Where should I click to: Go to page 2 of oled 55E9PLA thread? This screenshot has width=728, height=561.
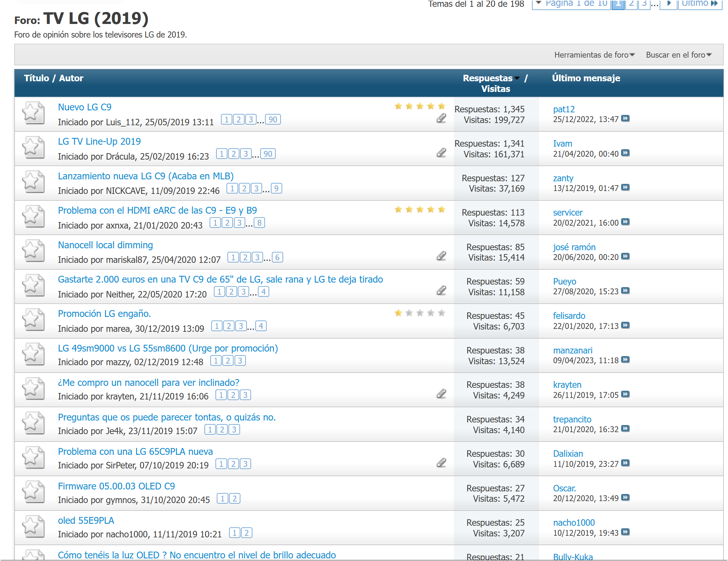click(247, 533)
